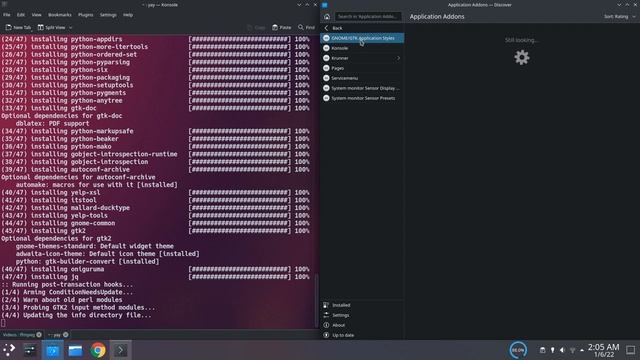The height and width of the screenshot is (360, 640).
Task: Open the Plugins menu in Konsole
Action: [x=86, y=15]
